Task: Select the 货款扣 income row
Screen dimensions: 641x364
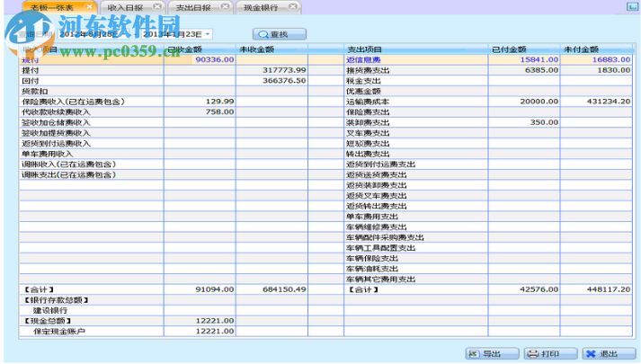Action: click(91, 91)
